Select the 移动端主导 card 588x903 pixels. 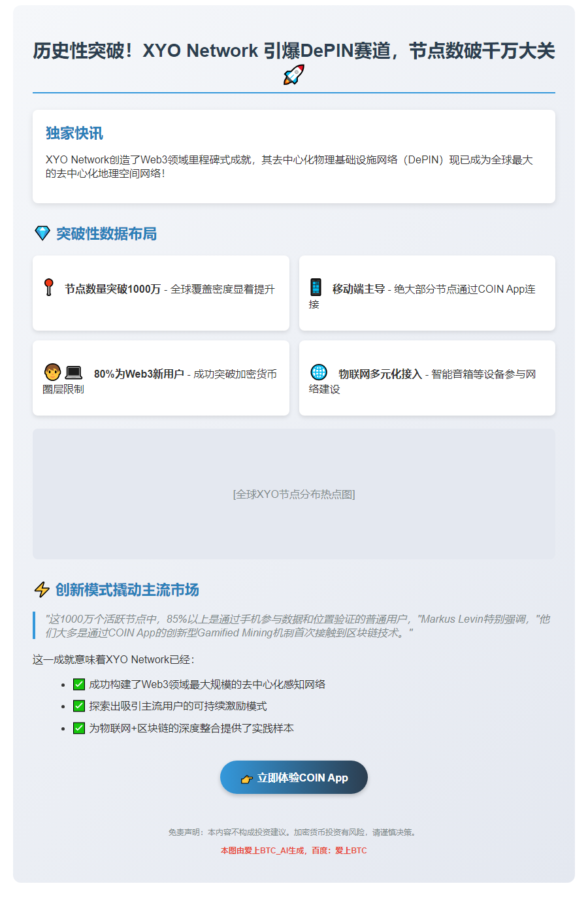point(427,293)
